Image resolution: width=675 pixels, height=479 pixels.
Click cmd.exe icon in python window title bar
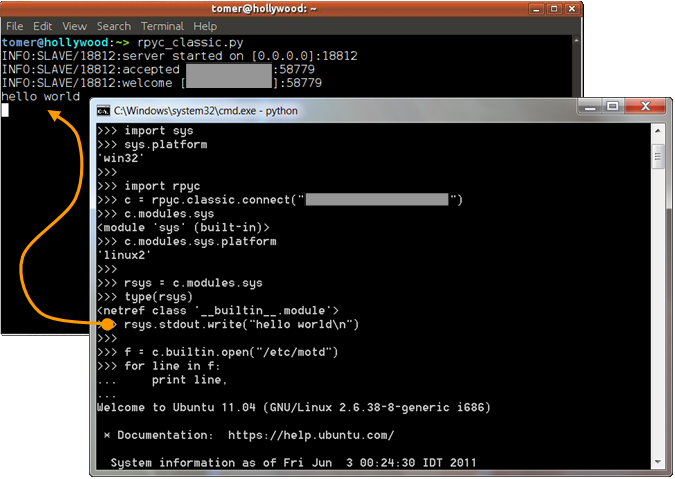(x=103, y=111)
